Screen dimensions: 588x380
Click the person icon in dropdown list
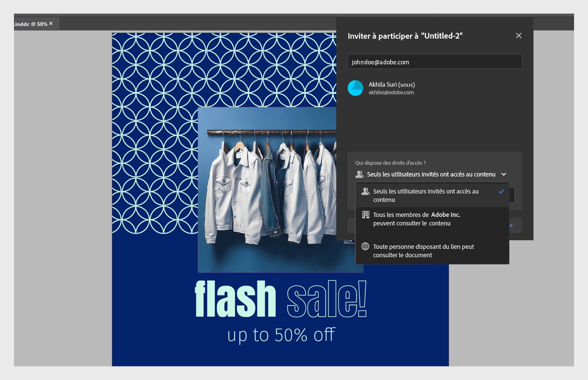[x=365, y=191]
